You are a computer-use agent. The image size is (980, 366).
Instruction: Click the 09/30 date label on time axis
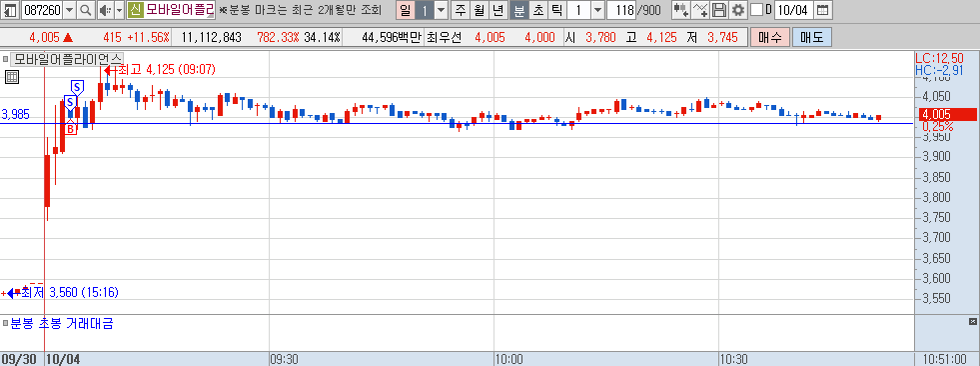point(20,360)
